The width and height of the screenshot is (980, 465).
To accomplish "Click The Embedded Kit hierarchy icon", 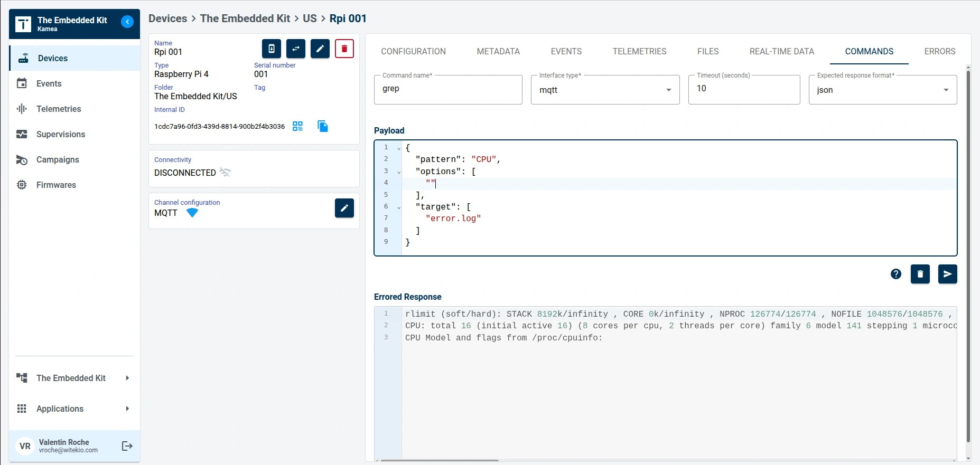I will pyautogui.click(x=22, y=378).
